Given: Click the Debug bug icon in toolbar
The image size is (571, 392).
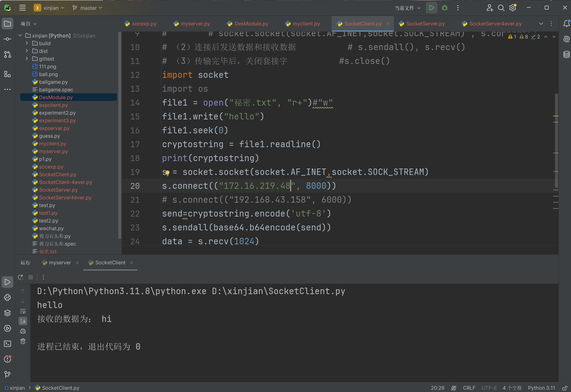Looking at the screenshot, I should click(445, 8).
